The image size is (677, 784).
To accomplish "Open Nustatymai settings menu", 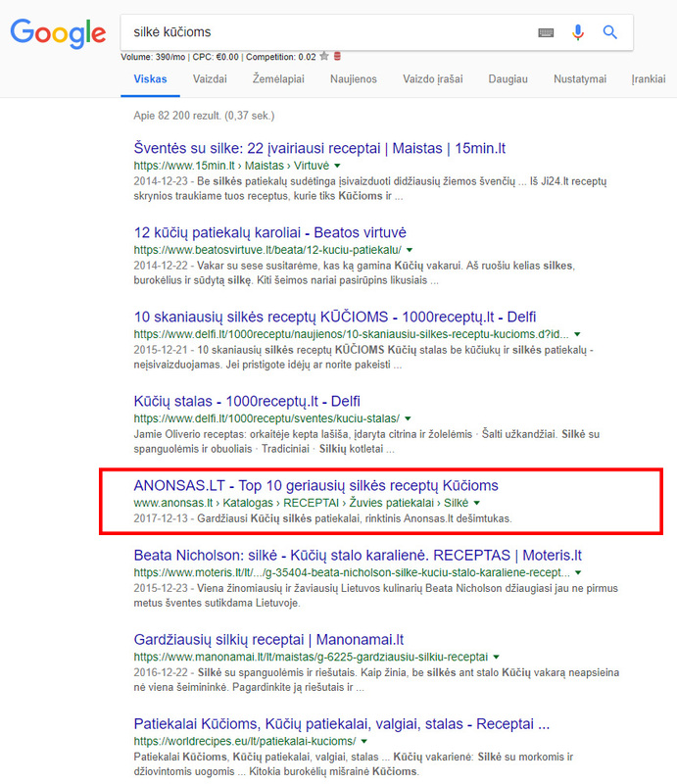I will pyautogui.click(x=579, y=79).
